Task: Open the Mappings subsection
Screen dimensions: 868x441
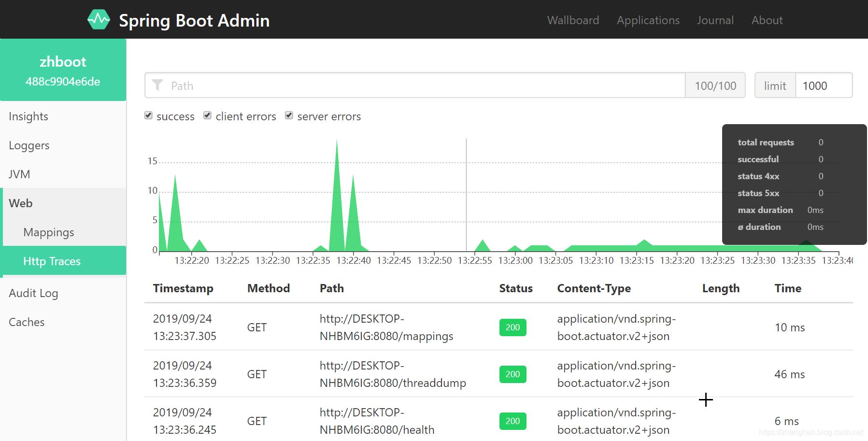Action: click(x=48, y=232)
